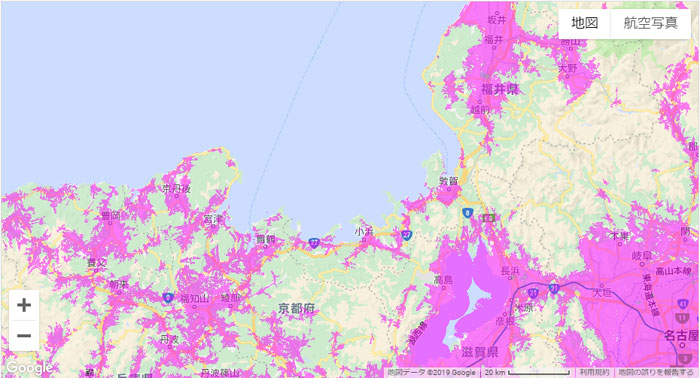Click 地図の誤りを報告する link

pyautogui.click(x=656, y=372)
